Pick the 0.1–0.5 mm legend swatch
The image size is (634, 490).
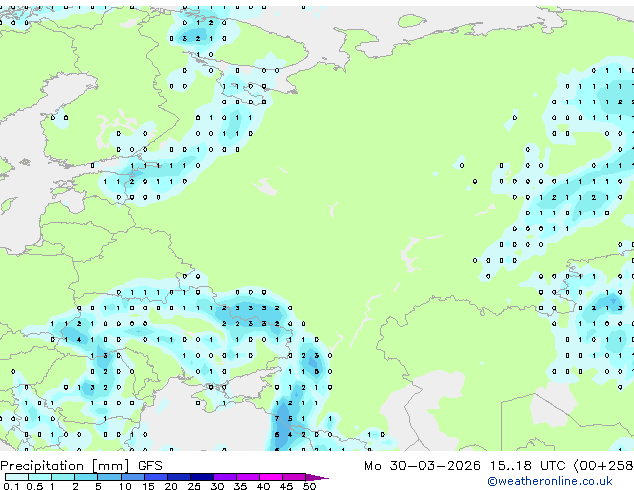(x=17, y=477)
